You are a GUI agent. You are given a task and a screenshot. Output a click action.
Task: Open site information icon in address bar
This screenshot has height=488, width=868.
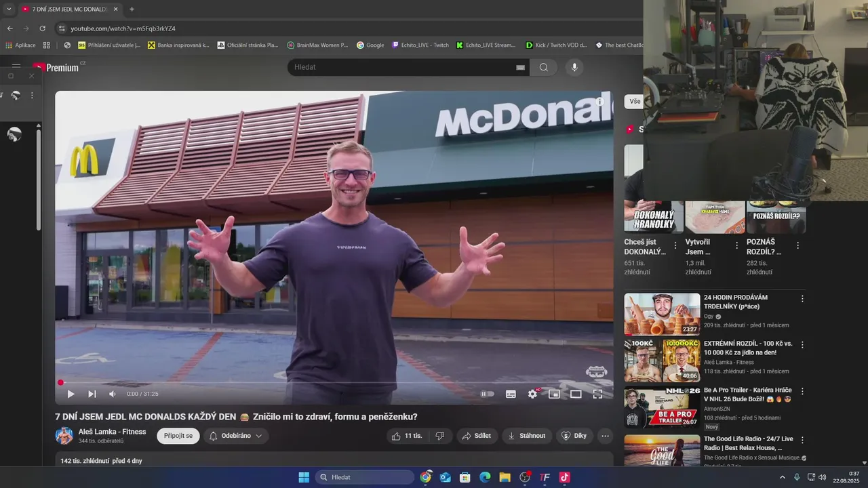coord(62,28)
